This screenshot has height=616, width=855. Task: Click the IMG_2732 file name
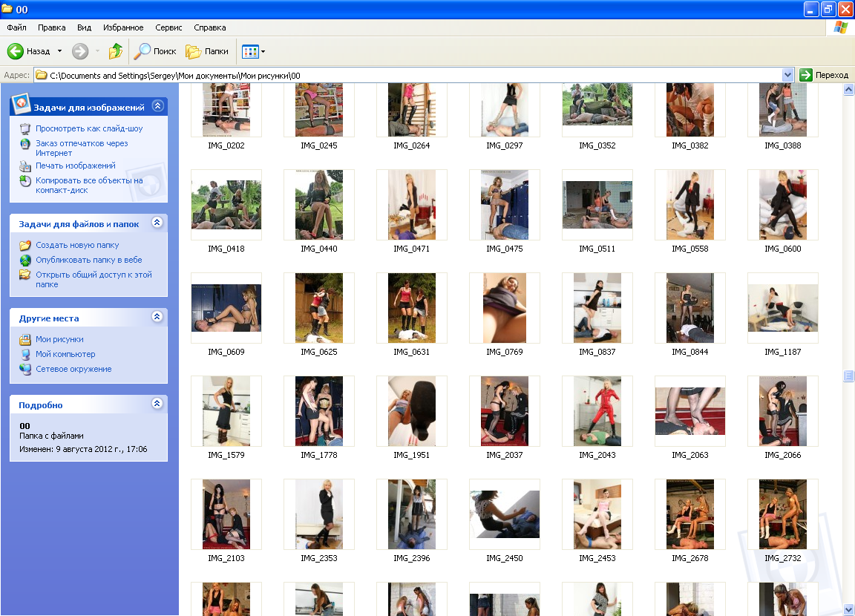click(782, 558)
